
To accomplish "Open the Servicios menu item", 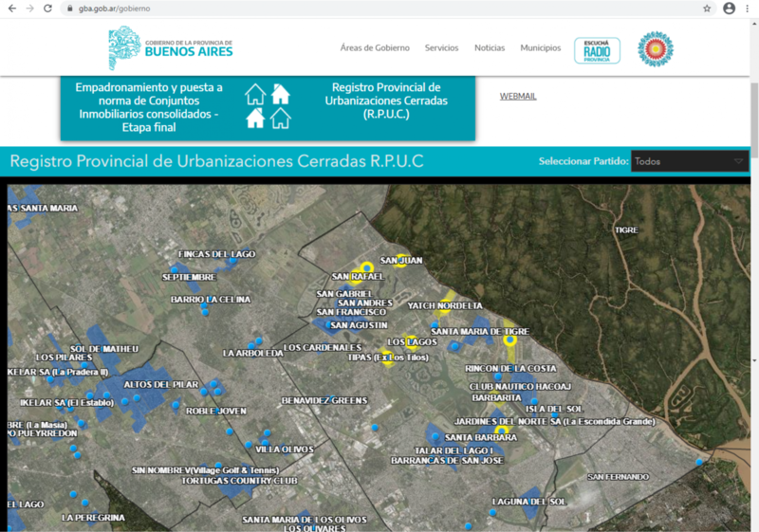I will [441, 48].
